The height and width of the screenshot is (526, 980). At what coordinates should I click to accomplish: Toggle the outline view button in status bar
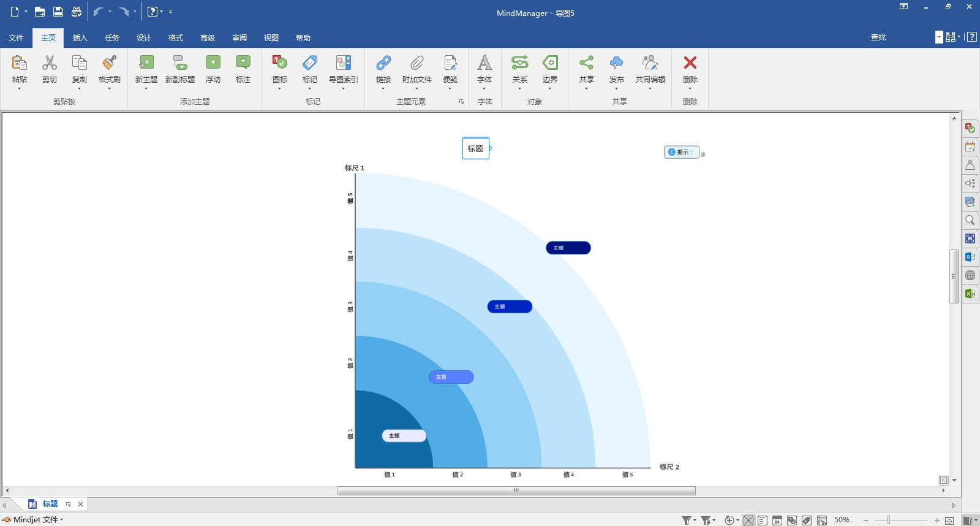763,520
